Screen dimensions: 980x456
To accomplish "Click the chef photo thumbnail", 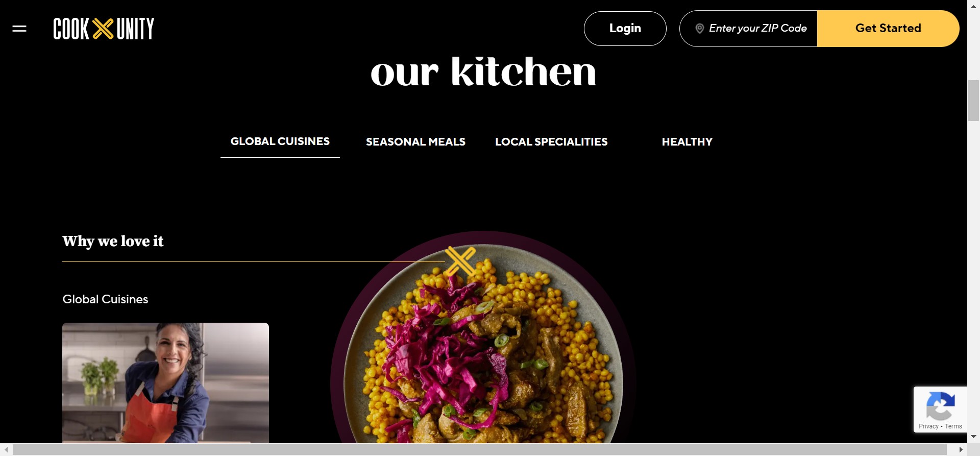I will click(x=165, y=383).
